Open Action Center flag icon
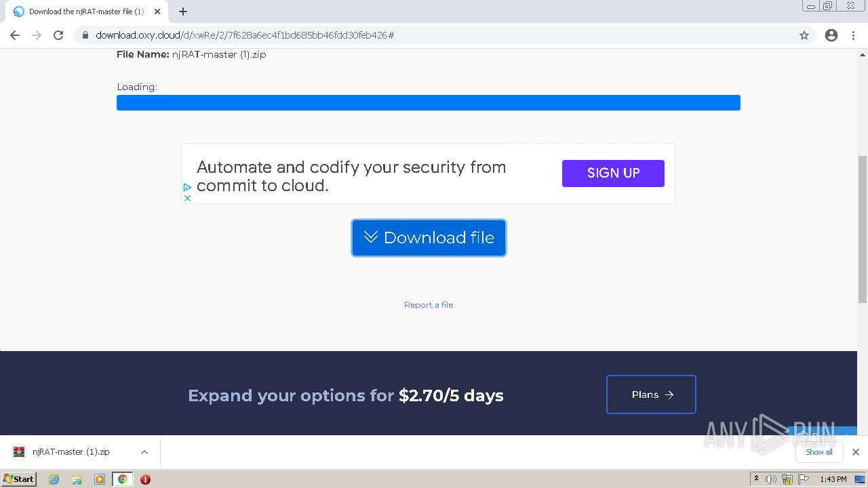This screenshot has width=868, height=488. [804, 479]
